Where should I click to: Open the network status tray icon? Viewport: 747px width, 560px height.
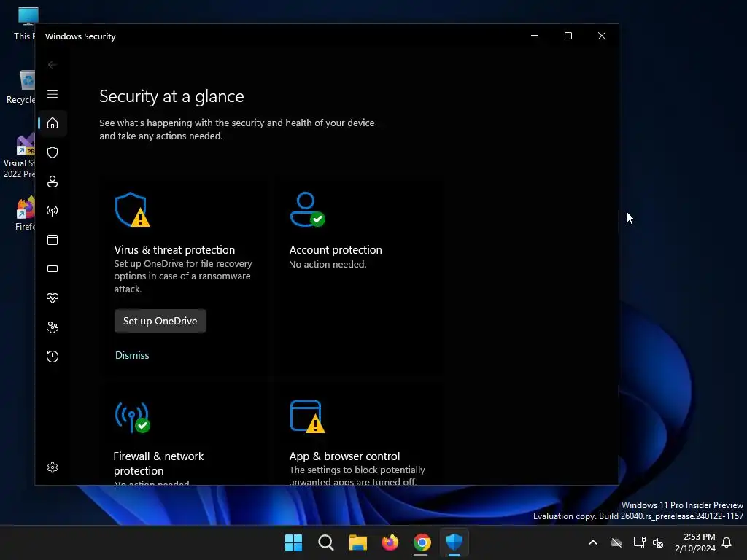pyautogui.click(x=639, y=542)
